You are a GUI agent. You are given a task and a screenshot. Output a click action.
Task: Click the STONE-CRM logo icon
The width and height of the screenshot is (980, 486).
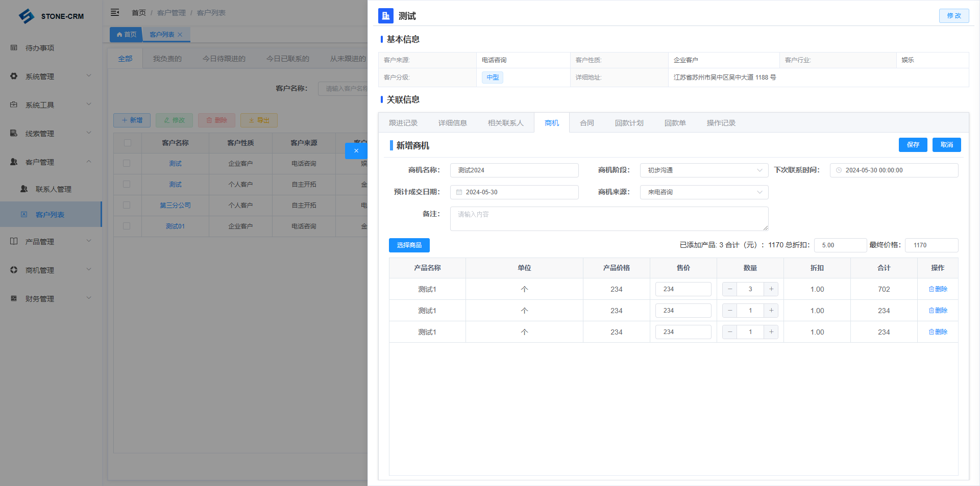point(27,16)
